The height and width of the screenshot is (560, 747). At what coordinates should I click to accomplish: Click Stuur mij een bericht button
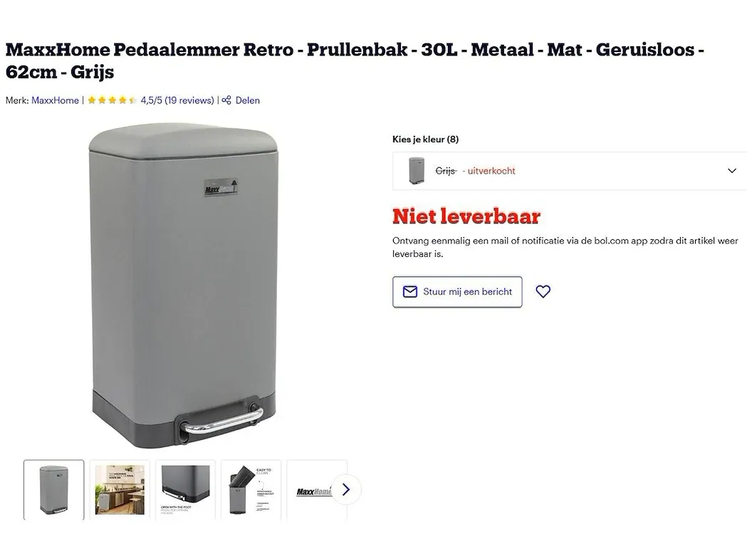pos(457,292)
